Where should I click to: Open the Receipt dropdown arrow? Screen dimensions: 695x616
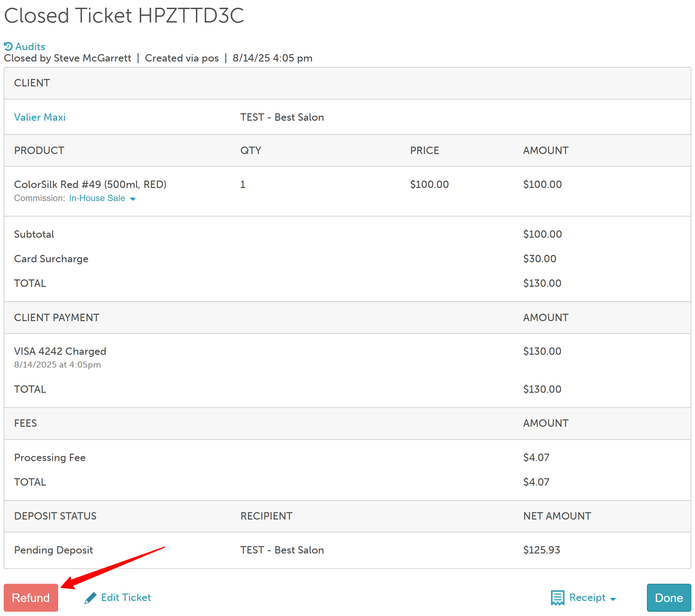tap(613, 599)
